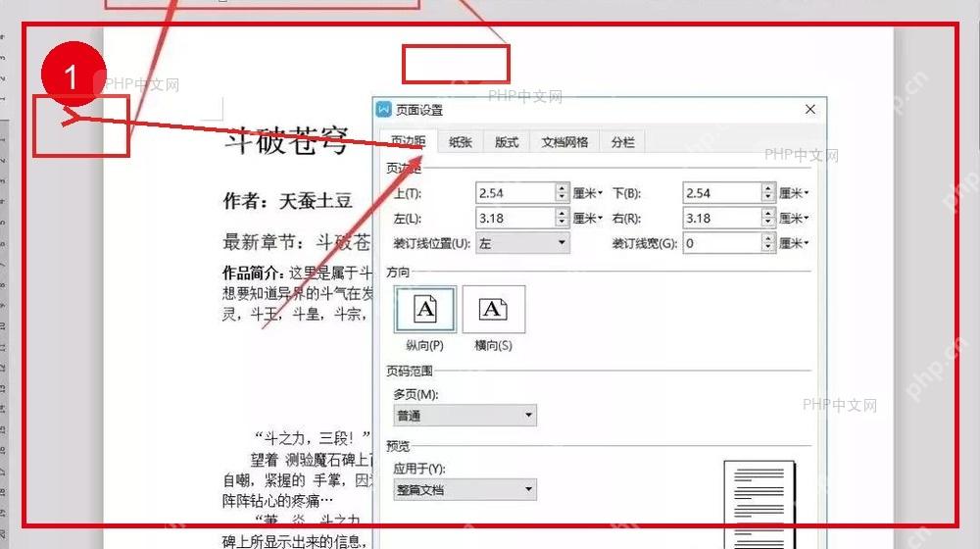Click the quoted line “斗之力，三段！”
This screenshot has width=980, height=549.
coord(312,437)
